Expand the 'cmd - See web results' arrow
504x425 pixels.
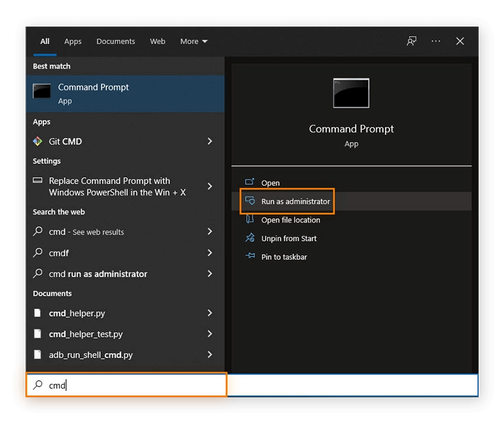(210, 231)
